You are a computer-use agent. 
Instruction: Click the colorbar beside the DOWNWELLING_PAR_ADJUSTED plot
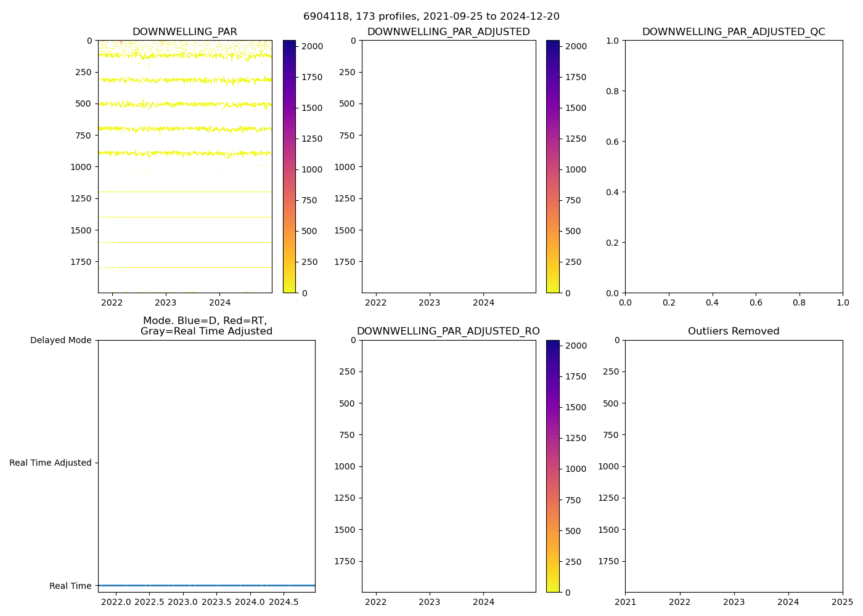click(552, 166)
